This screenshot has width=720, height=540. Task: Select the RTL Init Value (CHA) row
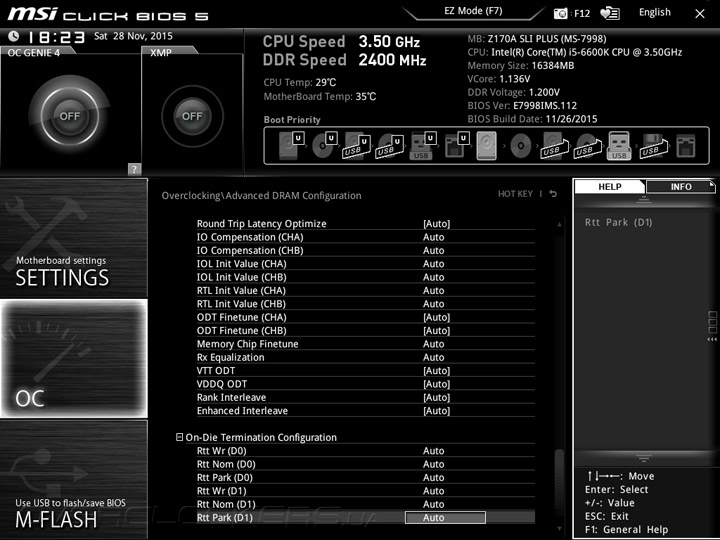pyautogui.click(x=366, y=290)
